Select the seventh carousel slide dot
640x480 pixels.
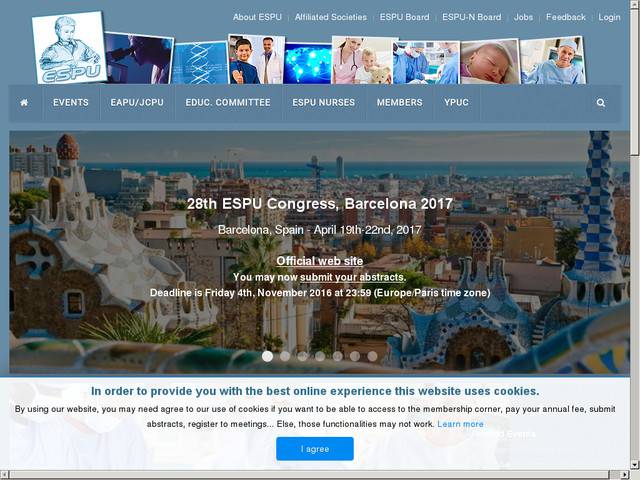click(x=372, y=356)
